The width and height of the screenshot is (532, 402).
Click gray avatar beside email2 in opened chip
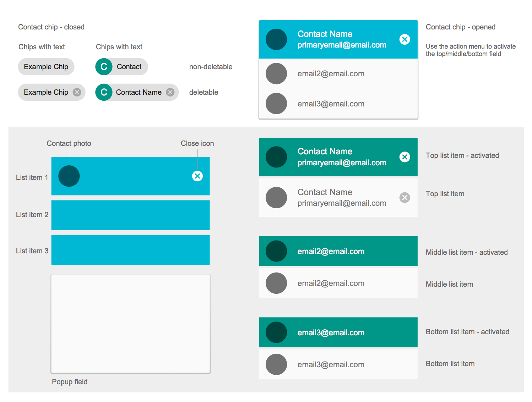276,73
